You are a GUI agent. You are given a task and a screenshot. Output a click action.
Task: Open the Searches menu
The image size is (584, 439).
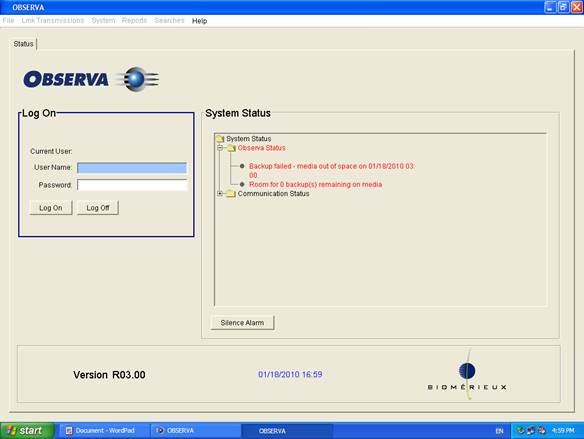click(x=169, y=20)
